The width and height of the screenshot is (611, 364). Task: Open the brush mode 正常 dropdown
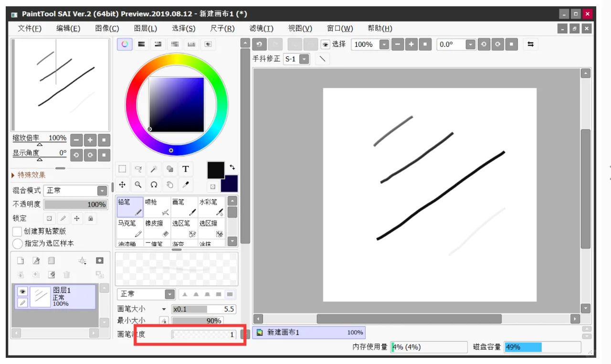pos(169,294)
